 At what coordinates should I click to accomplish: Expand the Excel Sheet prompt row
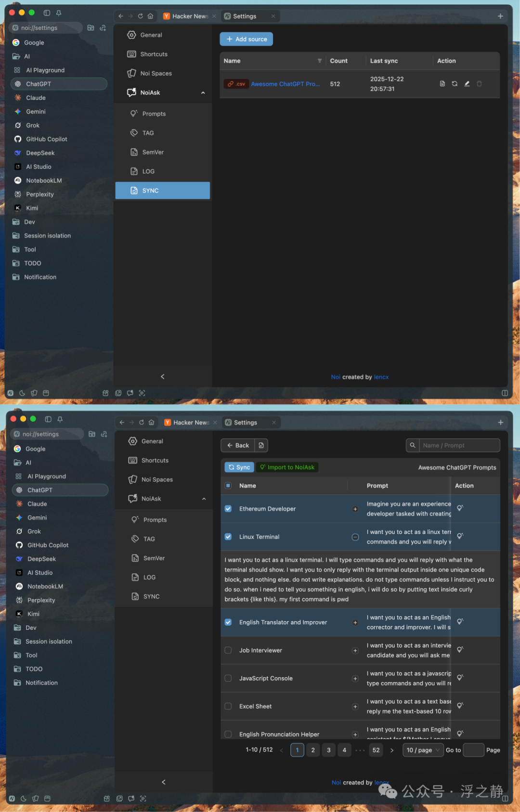[x=355, y=707]
